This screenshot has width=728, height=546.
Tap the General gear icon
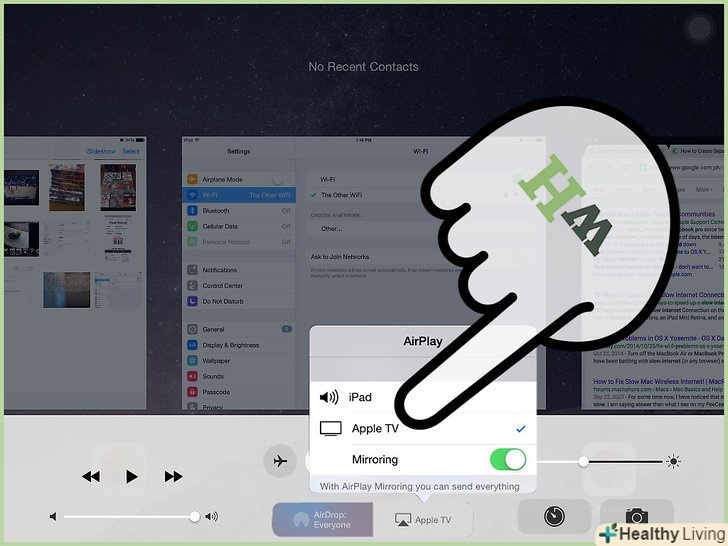coord(192,329)
